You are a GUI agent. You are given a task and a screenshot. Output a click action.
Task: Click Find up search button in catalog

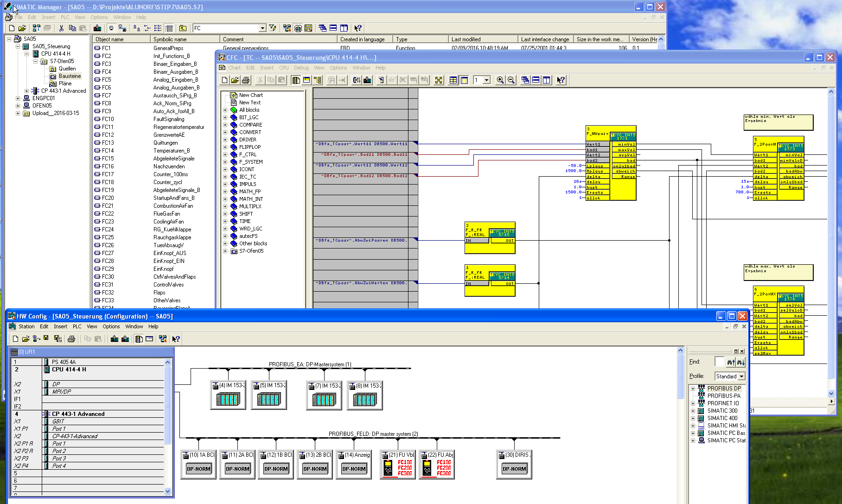731,362
